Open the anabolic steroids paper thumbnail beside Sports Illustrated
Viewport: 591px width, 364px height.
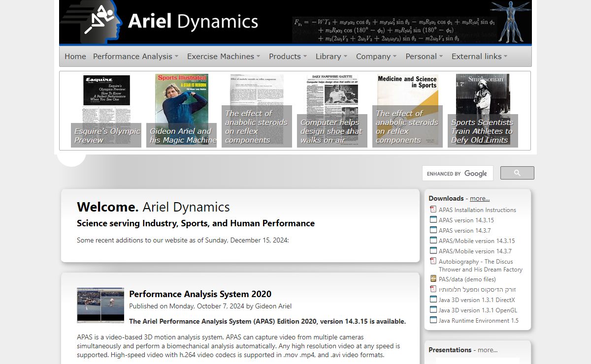pos(257,111)
